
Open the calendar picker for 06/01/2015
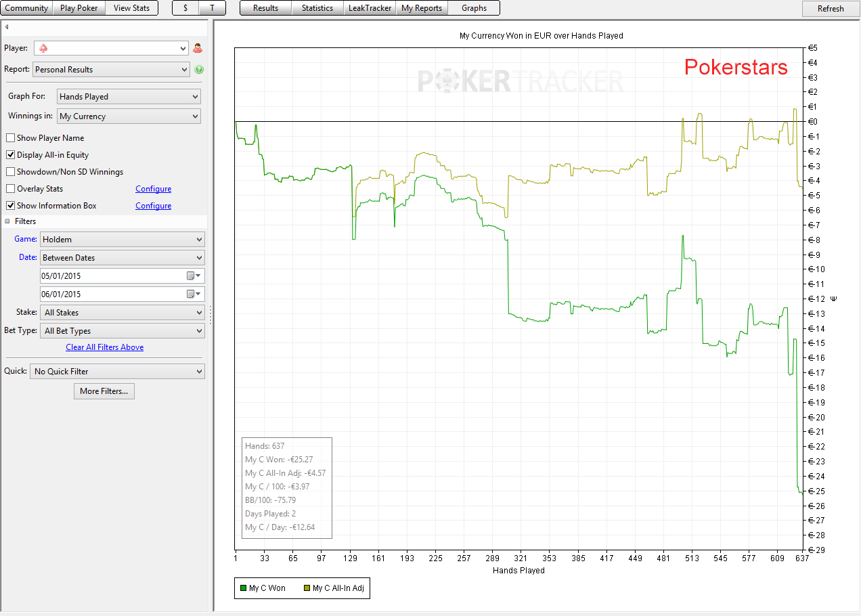click(194, 294)
